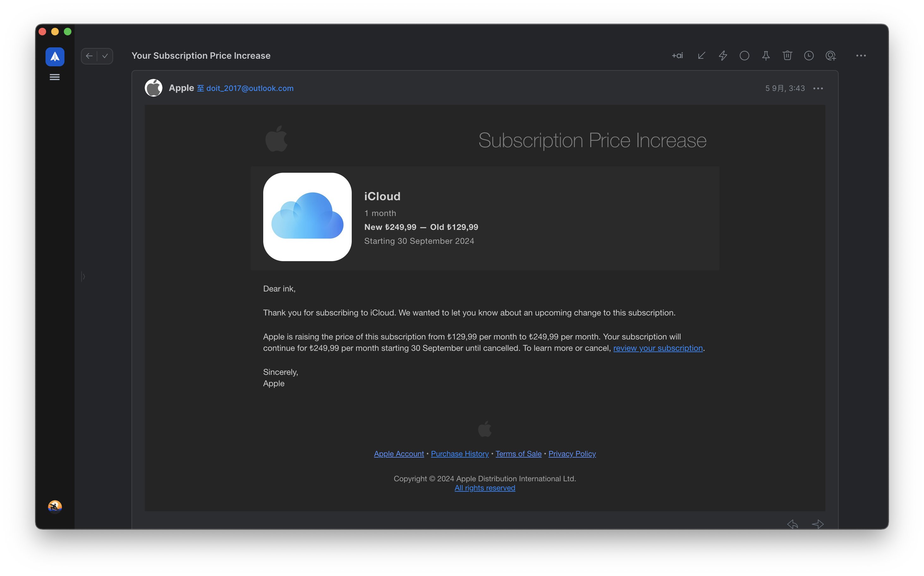Open quick actions lightning bolt icon
924x576 pixels.
point(723,56)
